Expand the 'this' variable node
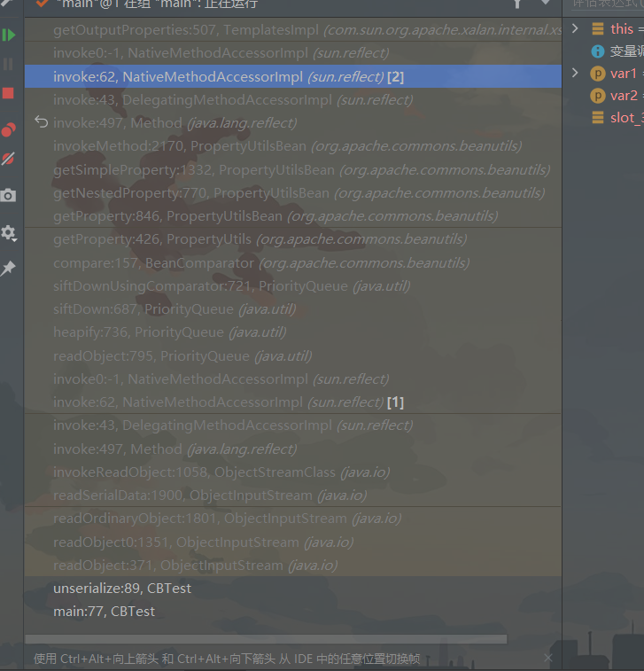The height and width of the screenshot is (671, 644). coord(576,29)
